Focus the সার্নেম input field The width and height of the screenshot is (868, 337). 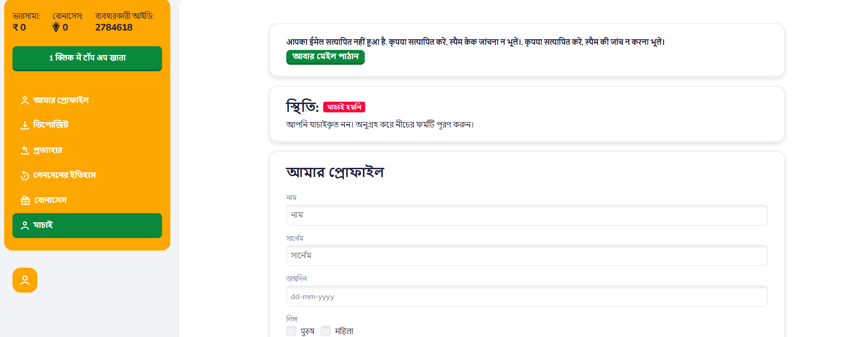point(527,256)
